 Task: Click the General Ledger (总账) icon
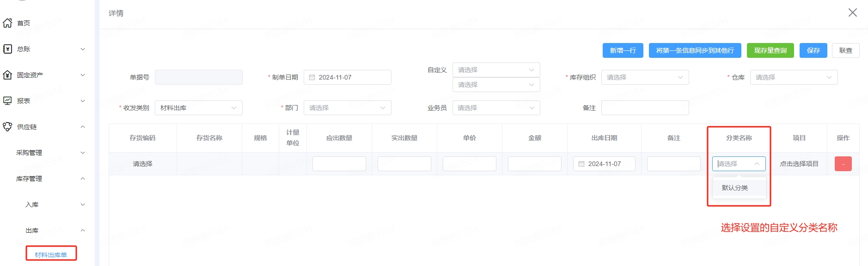7,49
